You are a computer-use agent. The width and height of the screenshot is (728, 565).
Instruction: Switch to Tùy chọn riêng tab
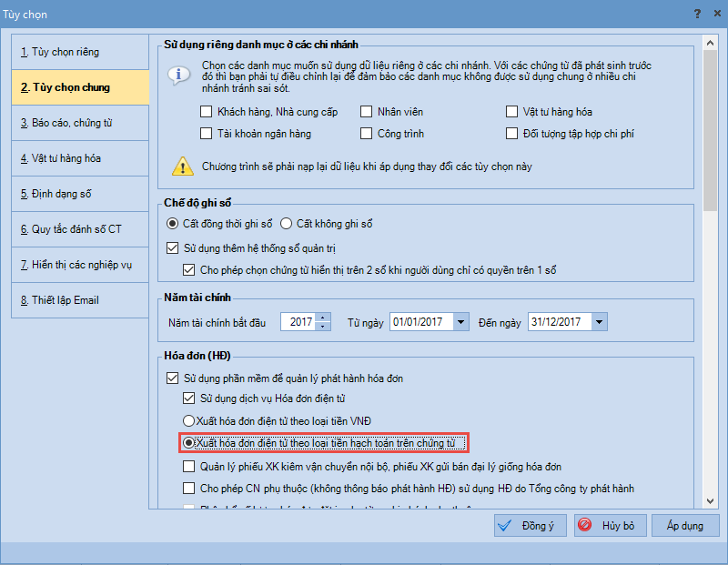(x=80, y=52)
